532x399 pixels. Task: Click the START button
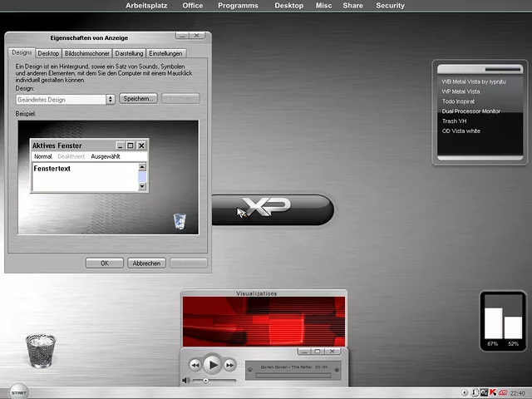coord(18,392)
